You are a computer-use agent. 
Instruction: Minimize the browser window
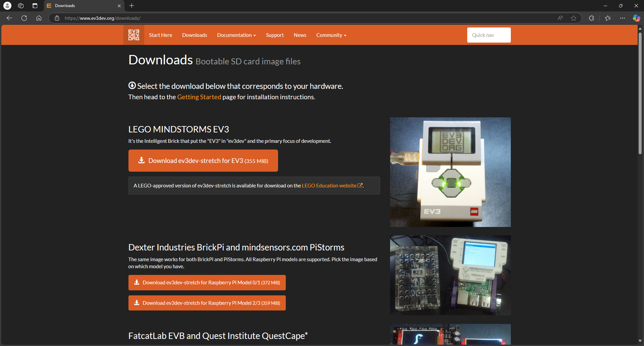605,6
